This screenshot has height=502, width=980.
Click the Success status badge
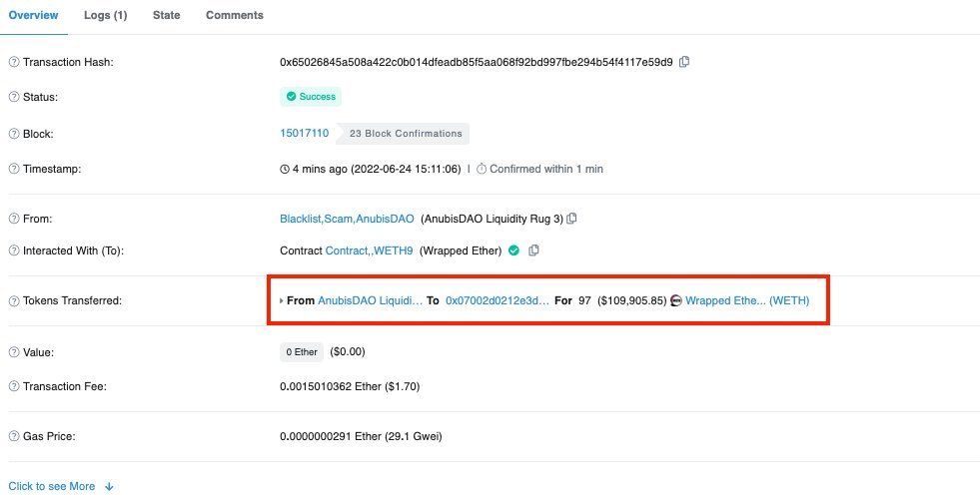[x=311, y=96]
